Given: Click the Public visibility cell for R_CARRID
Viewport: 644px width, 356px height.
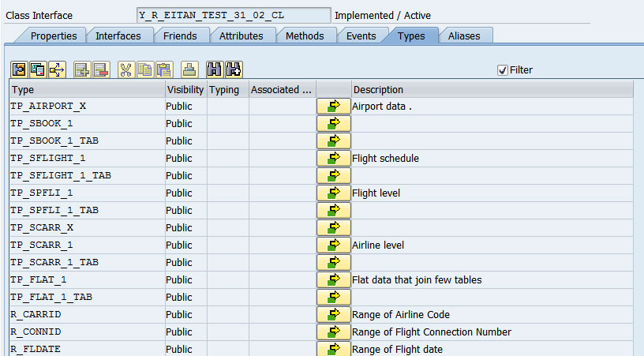Looking at the screenshot, I should click(x=185, y=314).
